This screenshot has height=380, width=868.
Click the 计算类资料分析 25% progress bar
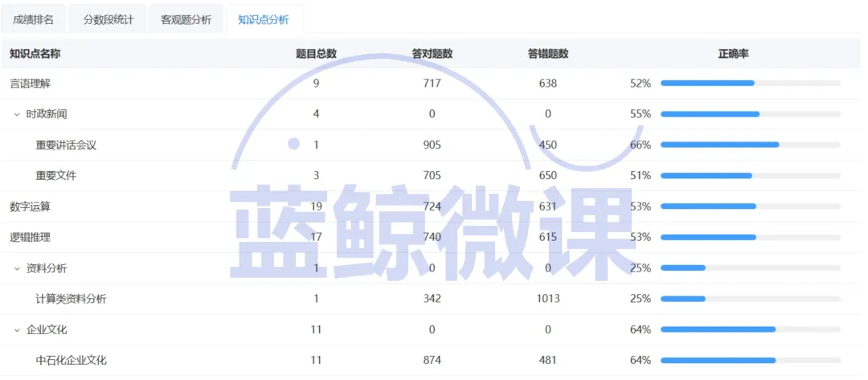pos(751,299)
